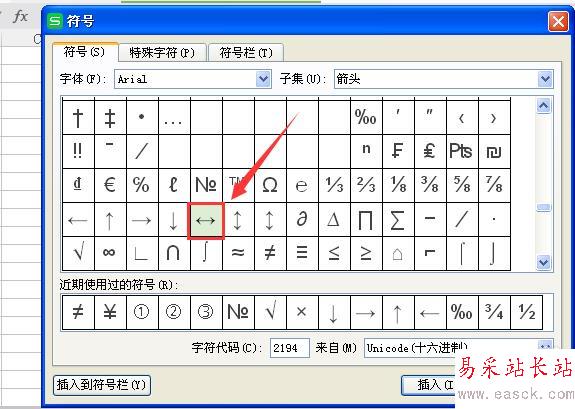Select the two-thirds ⅔ fraction
The height and width of the screenshot is (409, 575).
366,185
